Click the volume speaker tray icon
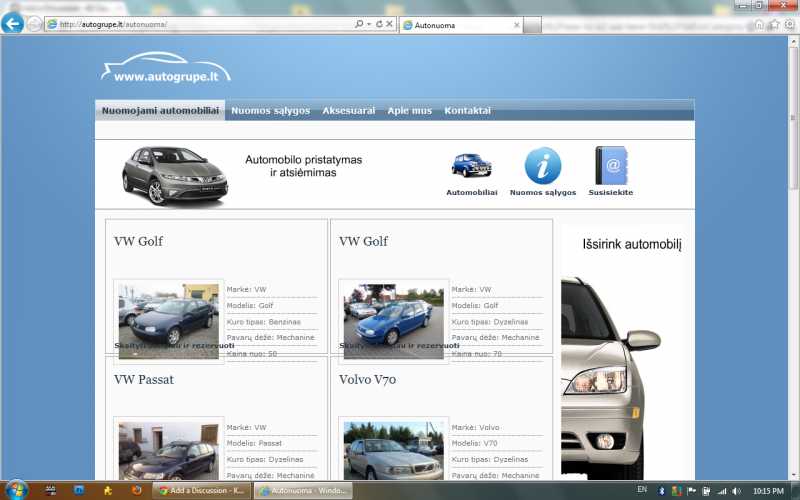 coord(736,491)
